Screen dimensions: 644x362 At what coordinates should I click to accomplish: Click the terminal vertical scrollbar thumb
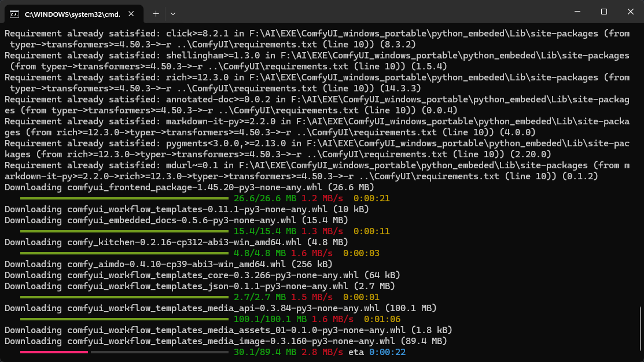click(x=641, y=330)
